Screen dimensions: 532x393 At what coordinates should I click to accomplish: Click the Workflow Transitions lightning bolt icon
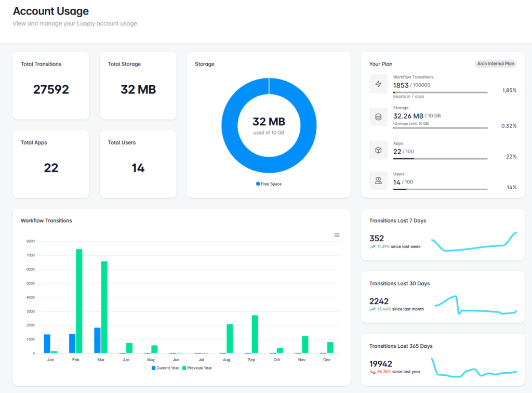point(378,84)
